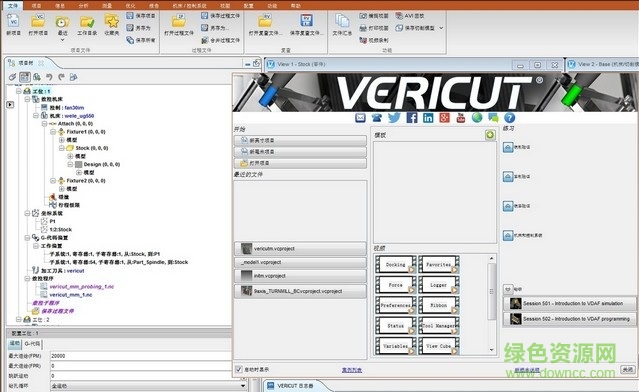This screenshot has width=639, height=392.
Task: Click the green refresh icon above templates panel
Action: (490, 135)
